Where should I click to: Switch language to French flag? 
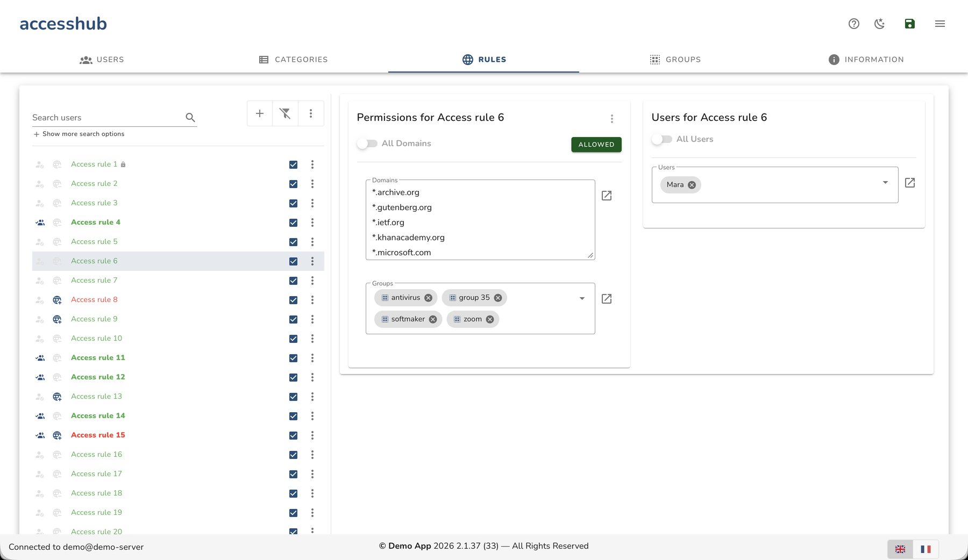tap(926, 549)
